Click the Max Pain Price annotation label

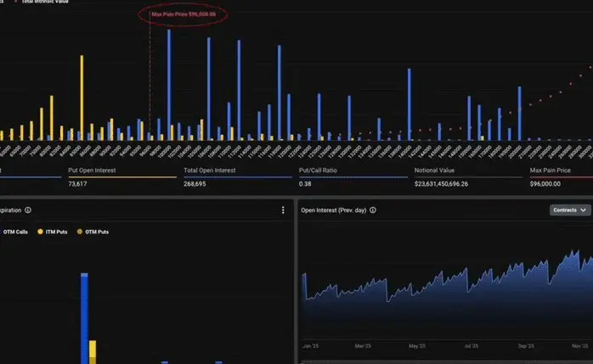click(x=184, y=14)
